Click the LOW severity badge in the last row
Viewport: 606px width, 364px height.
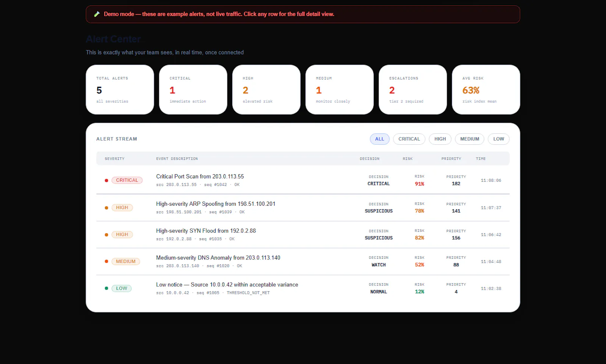pyautogui.click(x=122, y=288)
